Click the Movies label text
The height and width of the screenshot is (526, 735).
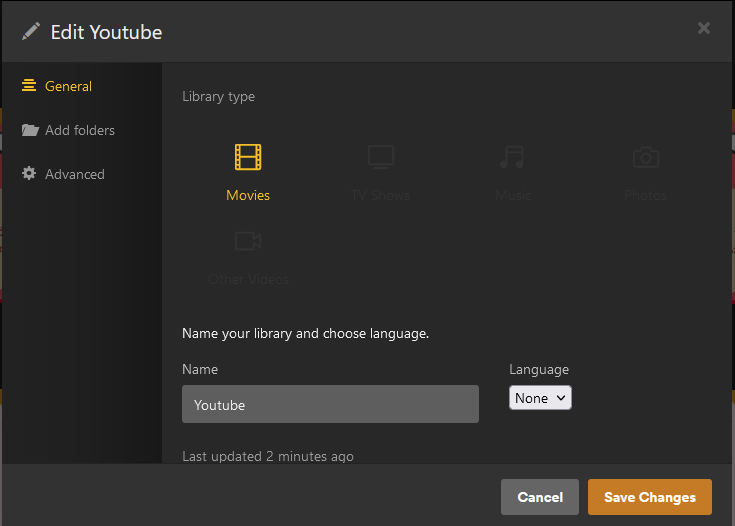click(248, 195)
